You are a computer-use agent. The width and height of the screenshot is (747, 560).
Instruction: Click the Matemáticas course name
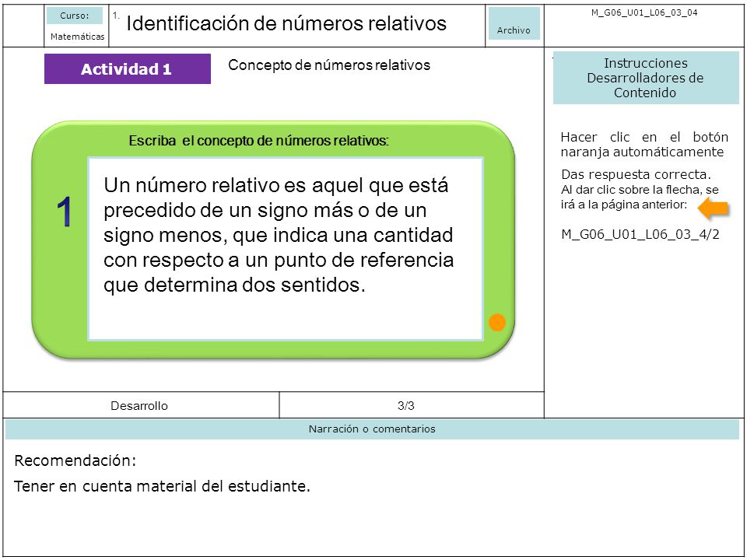(77, 37)
